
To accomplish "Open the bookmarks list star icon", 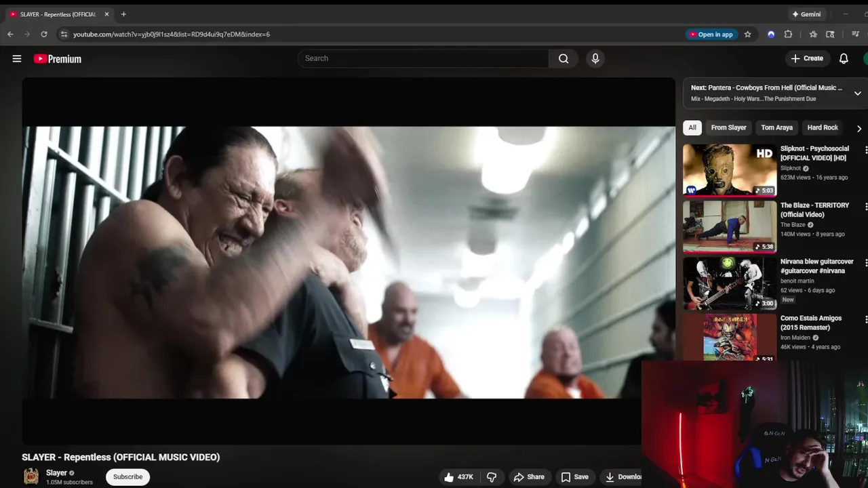I will (813, 34).
